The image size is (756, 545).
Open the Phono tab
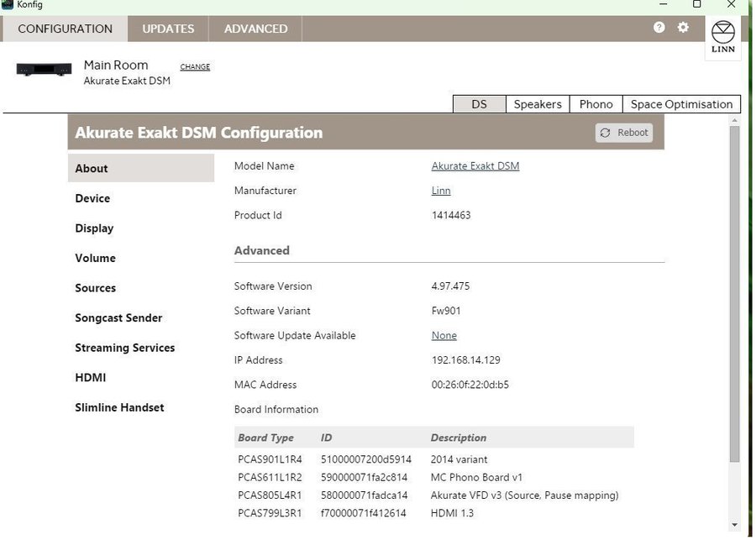(596, 104)
